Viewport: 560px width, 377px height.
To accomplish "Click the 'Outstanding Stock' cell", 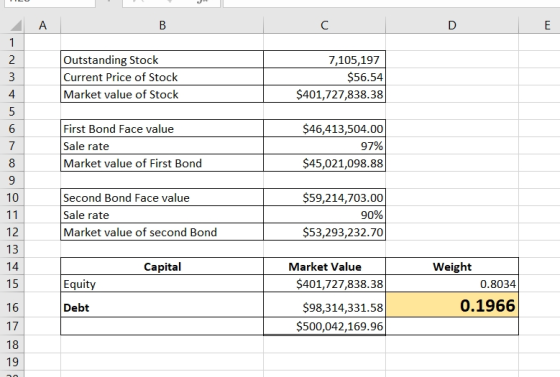I will 162,60.
